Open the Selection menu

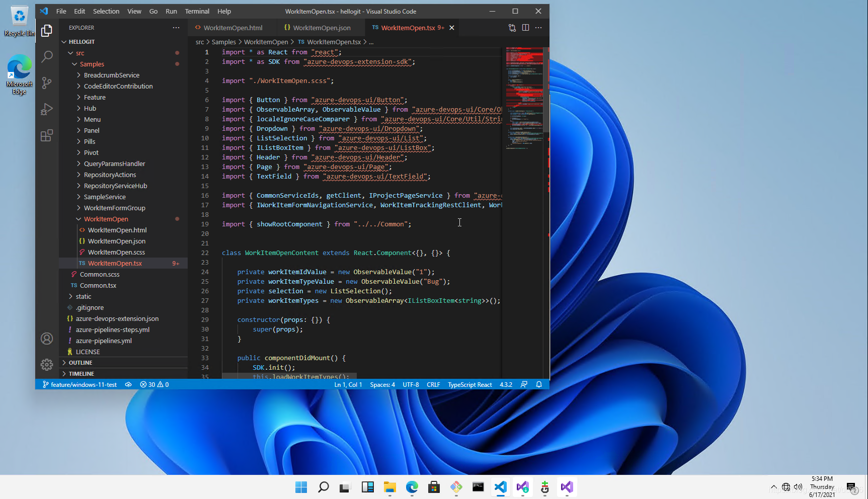106,11
